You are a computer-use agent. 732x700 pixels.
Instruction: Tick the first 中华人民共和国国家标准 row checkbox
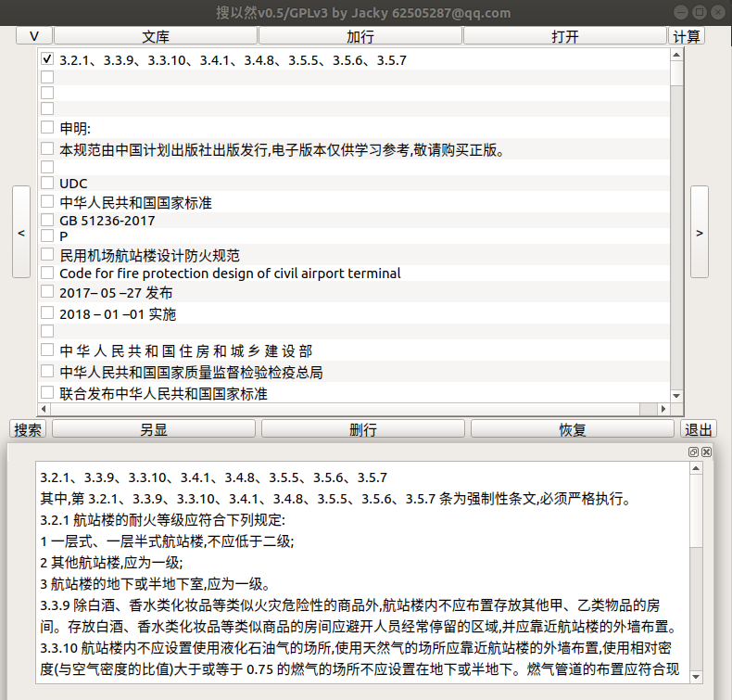click(47, 201)
